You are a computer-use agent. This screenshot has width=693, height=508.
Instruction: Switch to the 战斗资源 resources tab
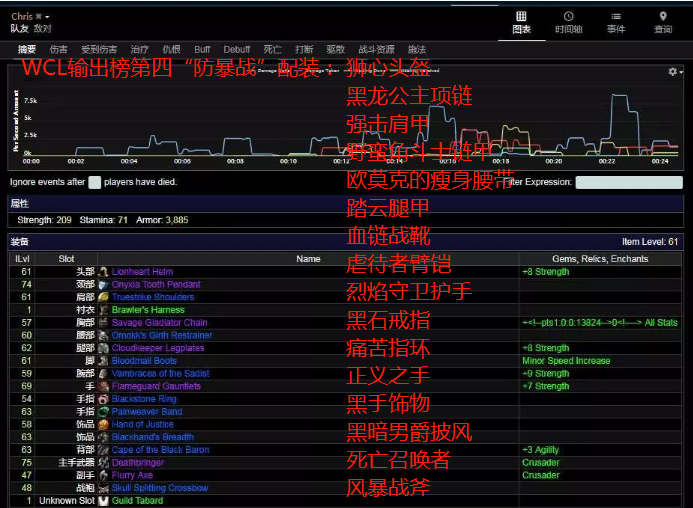coord(376,50)
